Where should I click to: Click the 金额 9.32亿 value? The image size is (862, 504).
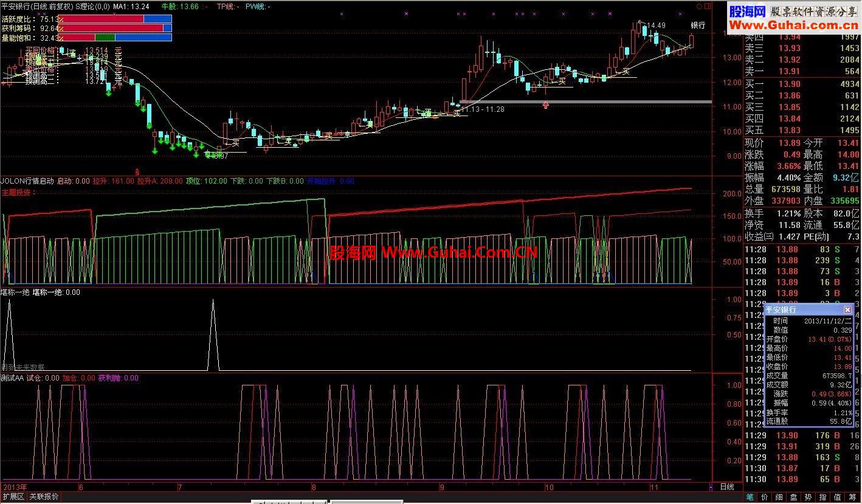(846, 178)
